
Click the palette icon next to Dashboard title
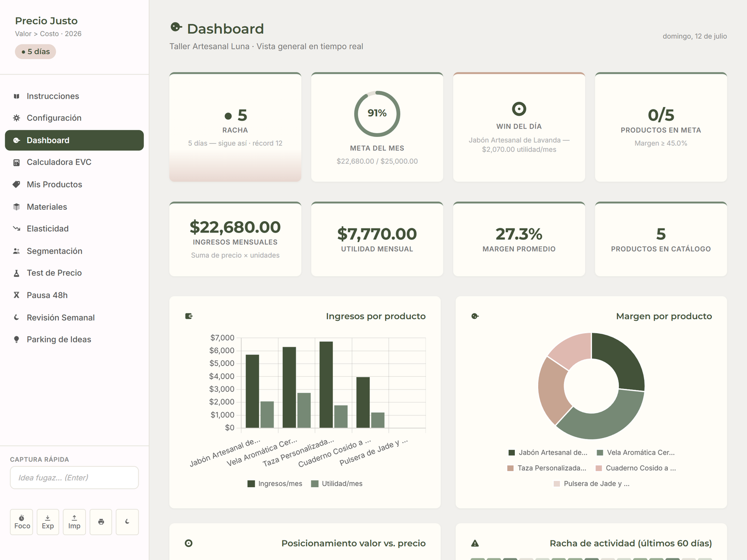[176, 27]
